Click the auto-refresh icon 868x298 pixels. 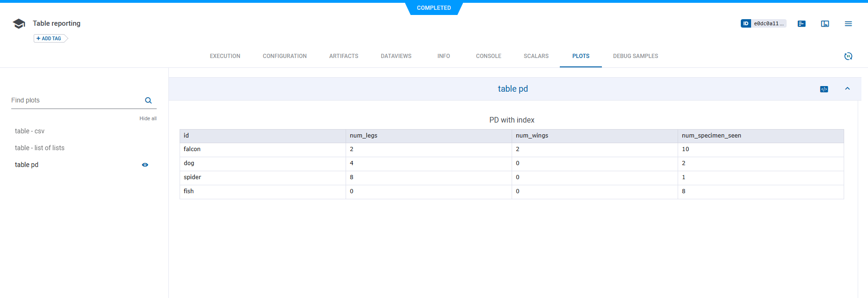(848, 56)
